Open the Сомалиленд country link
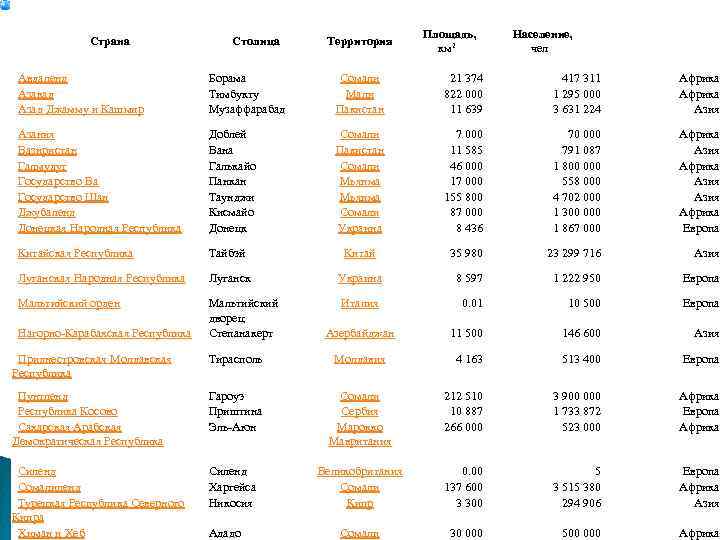The image size is (720, 540). pos(49,488)
